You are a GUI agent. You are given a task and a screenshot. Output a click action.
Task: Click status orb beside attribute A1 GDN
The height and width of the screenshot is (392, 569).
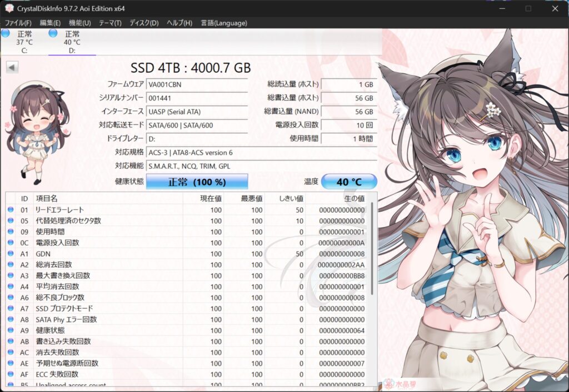click(11, 254)
